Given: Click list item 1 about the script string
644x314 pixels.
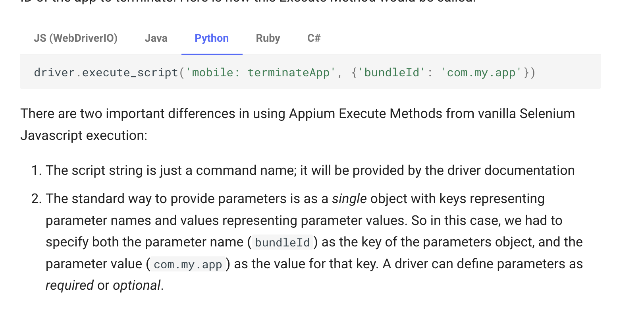Looking at the screenshot, I should (310, 170).
